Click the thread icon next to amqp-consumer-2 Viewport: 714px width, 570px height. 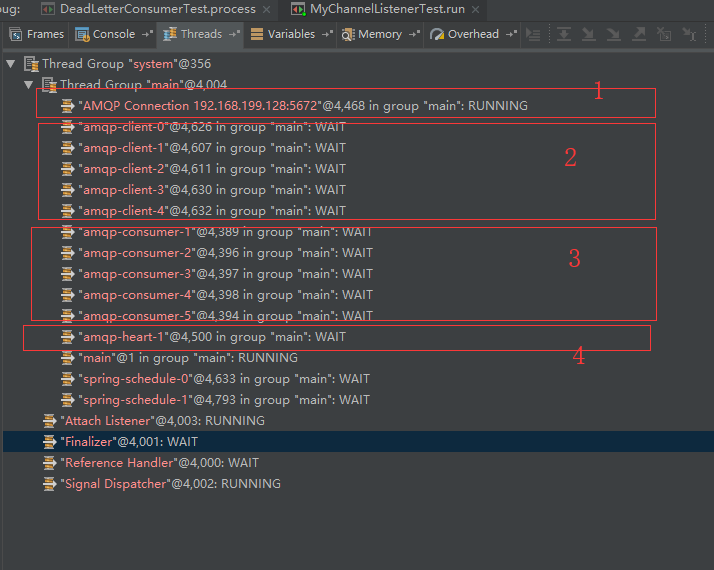[67, 253]
